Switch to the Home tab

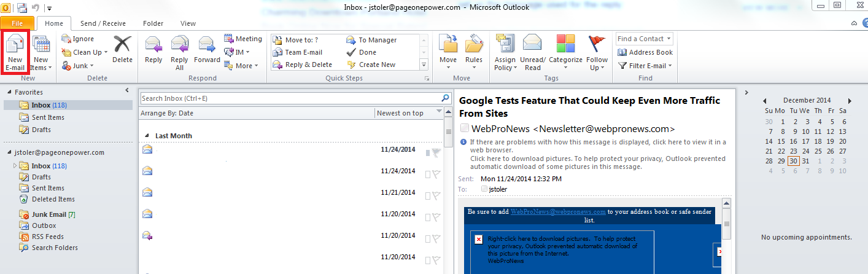coord(54,23)
